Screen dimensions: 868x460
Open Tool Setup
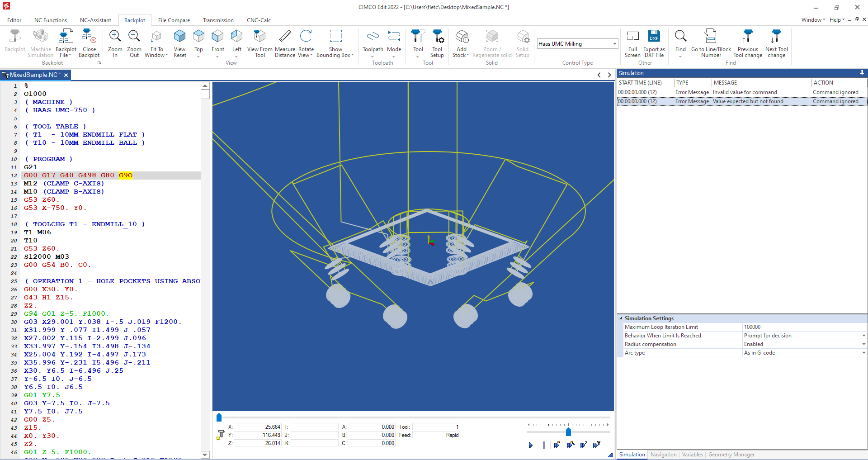tap(437, 43)
